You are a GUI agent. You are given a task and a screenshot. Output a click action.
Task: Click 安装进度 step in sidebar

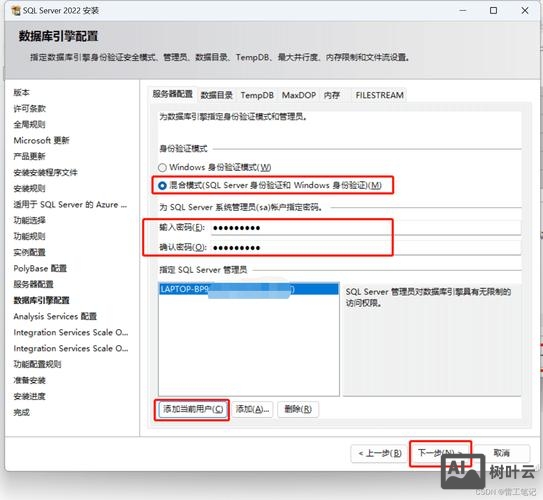click(x=29, y=396)
